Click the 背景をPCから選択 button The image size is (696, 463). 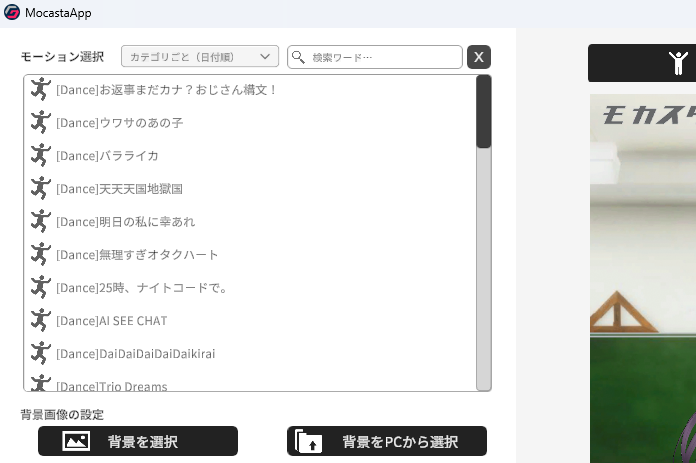coord(387,441)
